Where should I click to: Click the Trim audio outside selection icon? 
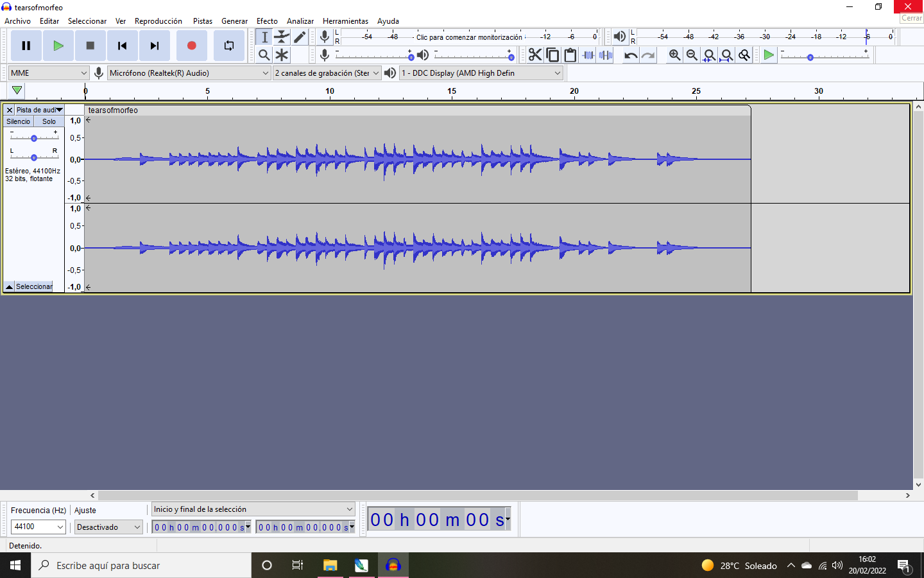coord(588,55)
